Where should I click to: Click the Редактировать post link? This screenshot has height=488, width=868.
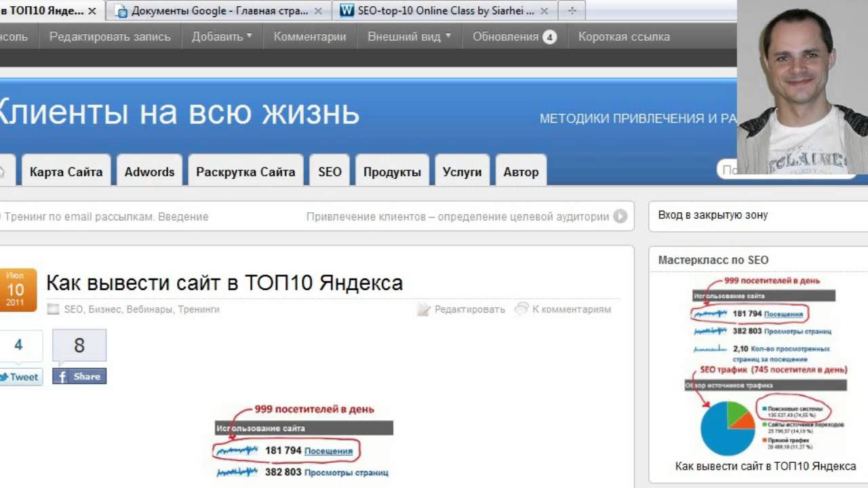(x=470, y=309)
